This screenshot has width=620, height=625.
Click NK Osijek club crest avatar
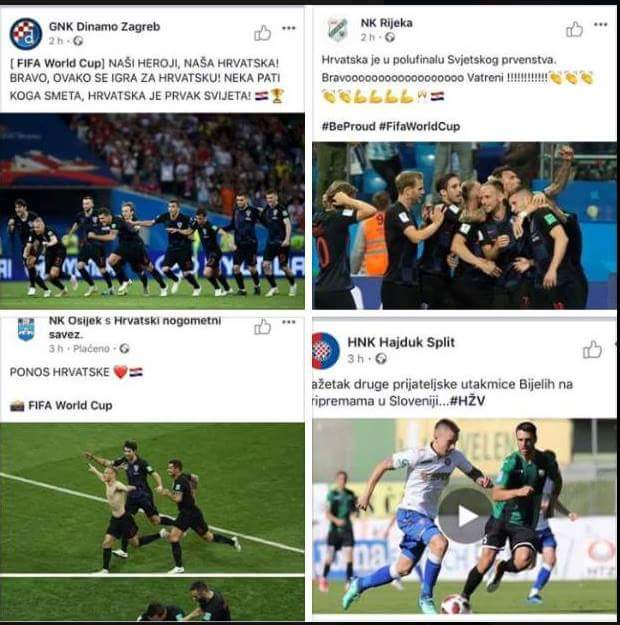coord(26,330)
